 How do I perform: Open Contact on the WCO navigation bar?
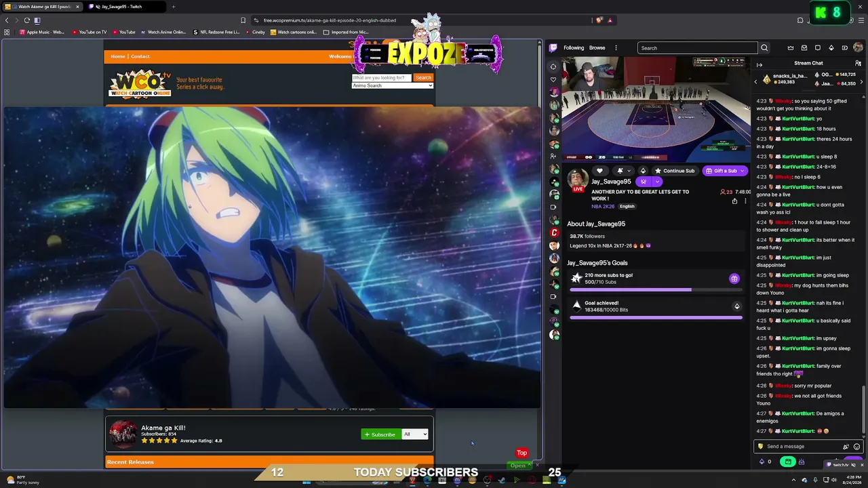click(x=140, y=56)
